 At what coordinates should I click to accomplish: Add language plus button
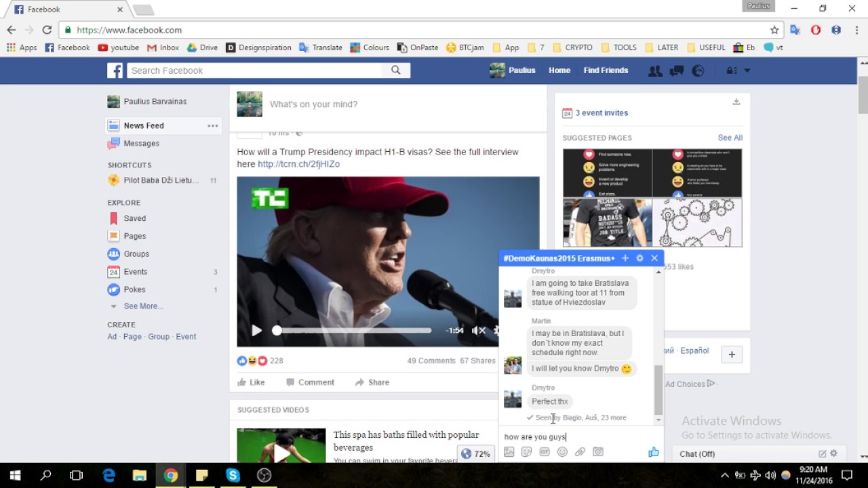point(732,354)
